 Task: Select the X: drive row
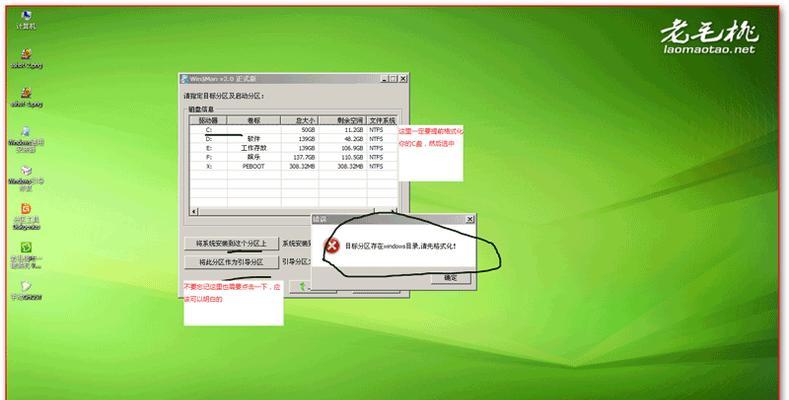click(293, 167)
